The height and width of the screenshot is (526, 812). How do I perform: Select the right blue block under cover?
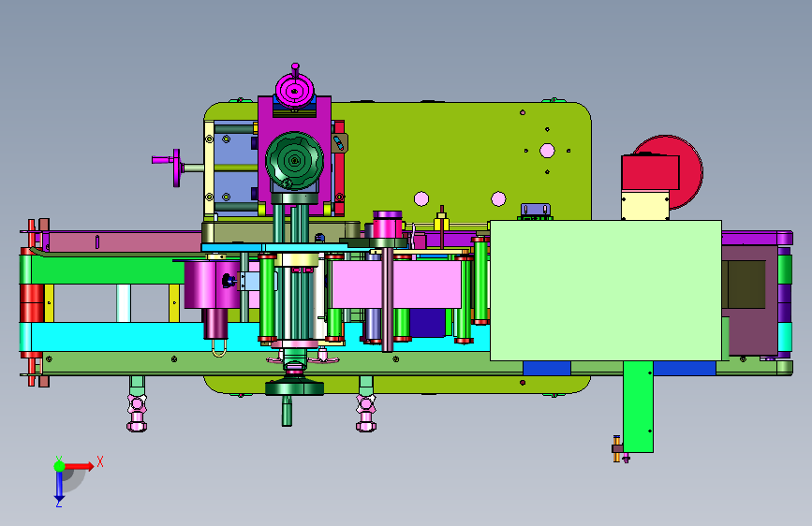685,368
